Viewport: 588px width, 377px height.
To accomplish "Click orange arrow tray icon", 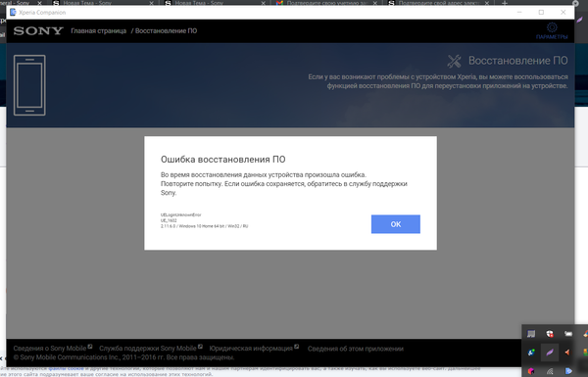I will [567, 353].
